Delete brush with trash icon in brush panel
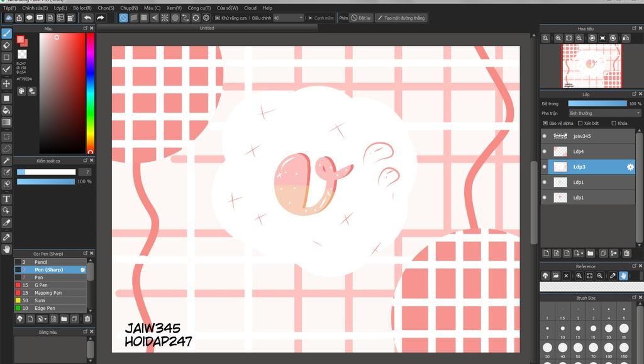Screen dimensions: 644x364 [87, 319]
